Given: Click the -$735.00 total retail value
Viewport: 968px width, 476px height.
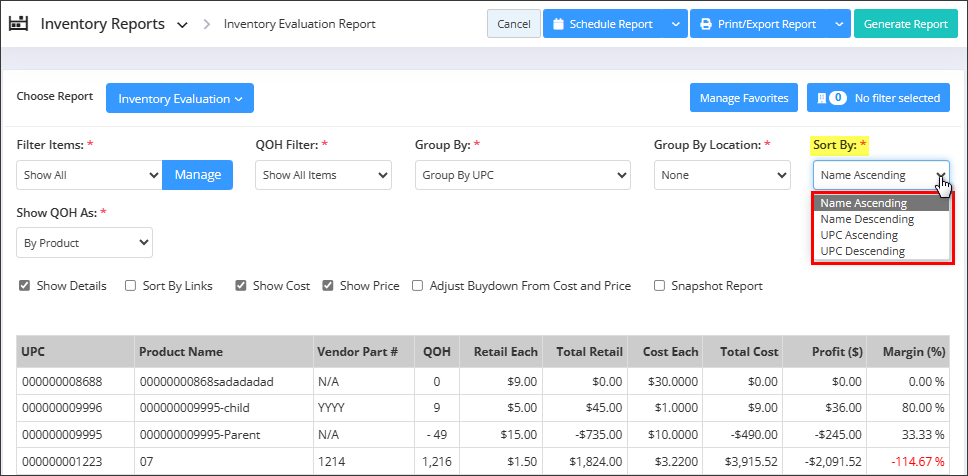Looking at the screenshot, I should (599, 435).
